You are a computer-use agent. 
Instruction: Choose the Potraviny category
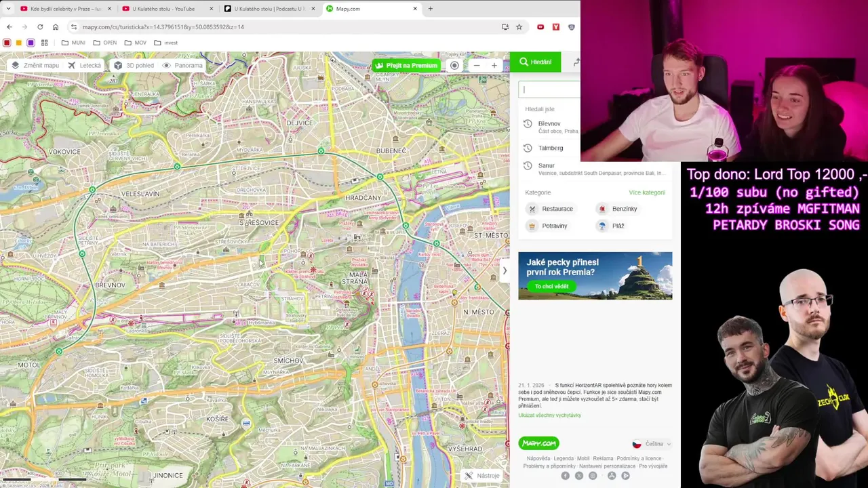coord(547,226)
